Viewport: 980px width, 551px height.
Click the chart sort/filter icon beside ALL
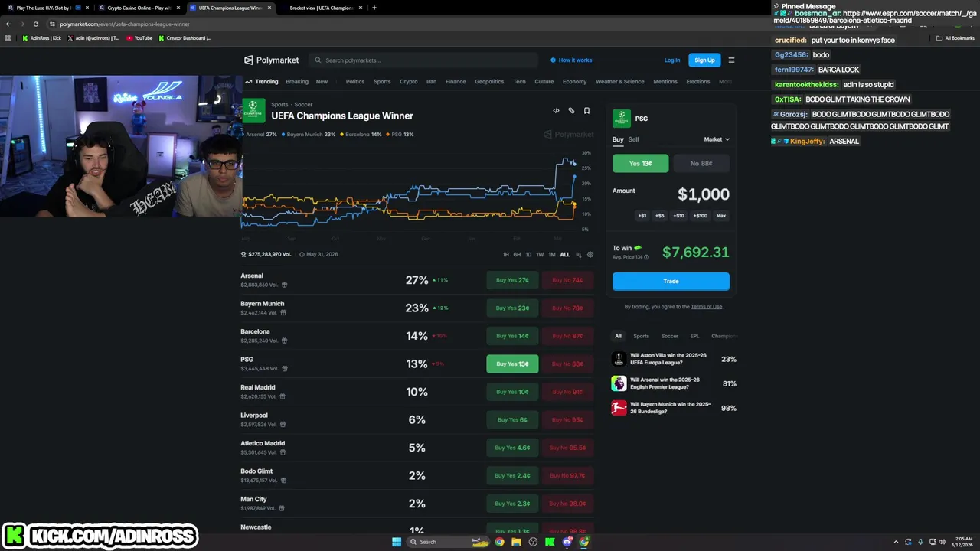578,255
